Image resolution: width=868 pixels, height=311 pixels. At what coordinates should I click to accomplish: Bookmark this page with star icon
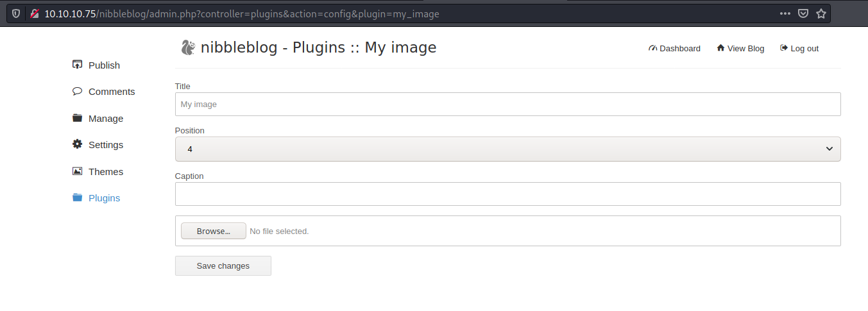821,13
